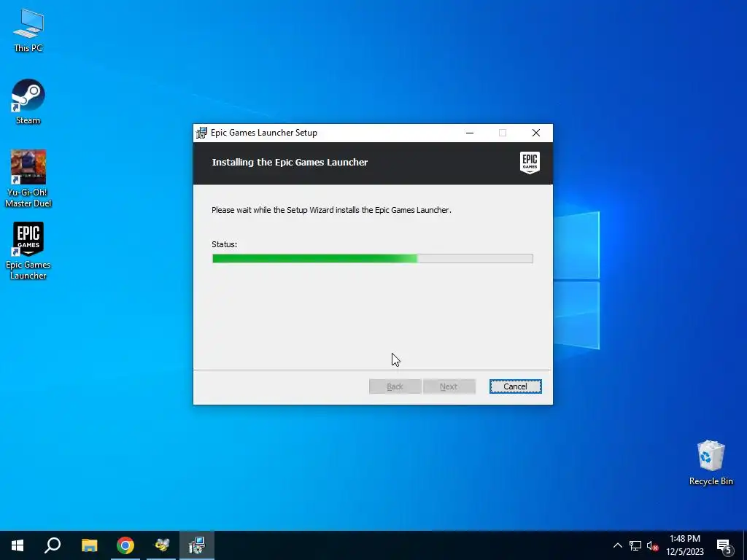Viewport: 747px width, 560px height.
Task: Open the bee icon app in taskbar
Action: 161,545
